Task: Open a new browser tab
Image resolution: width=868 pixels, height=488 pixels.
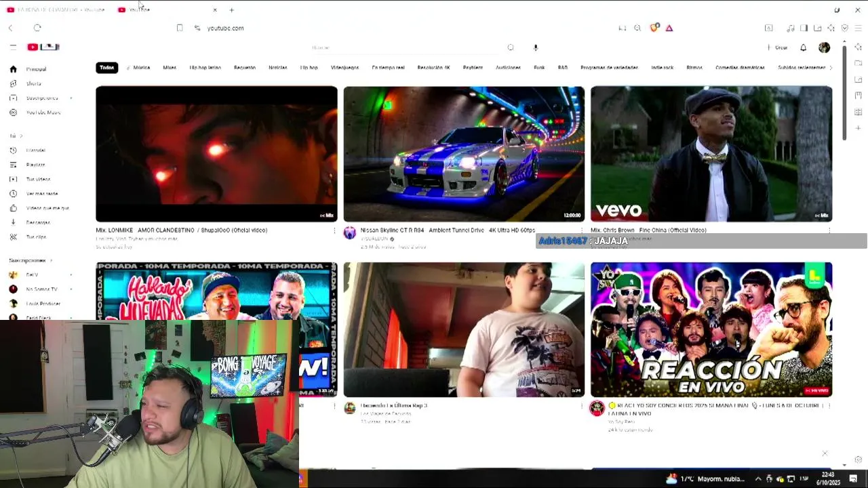Action: coord(232,10)
